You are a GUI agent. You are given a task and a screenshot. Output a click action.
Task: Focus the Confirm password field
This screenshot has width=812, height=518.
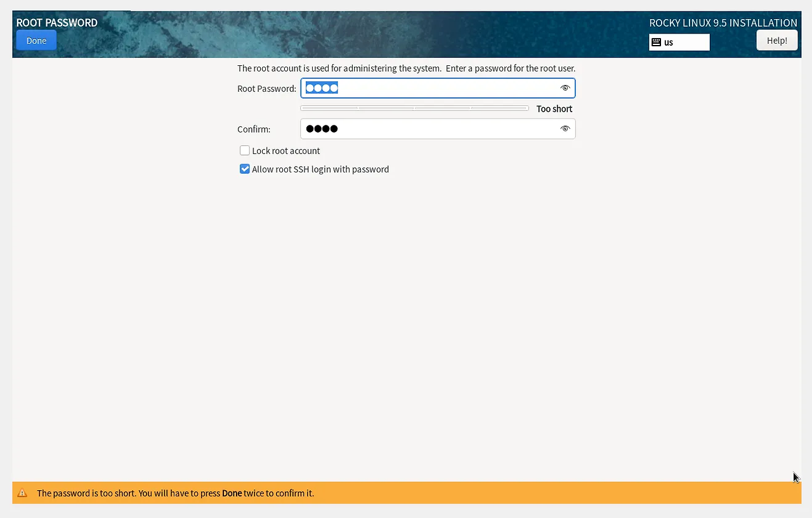pos(438,129)
